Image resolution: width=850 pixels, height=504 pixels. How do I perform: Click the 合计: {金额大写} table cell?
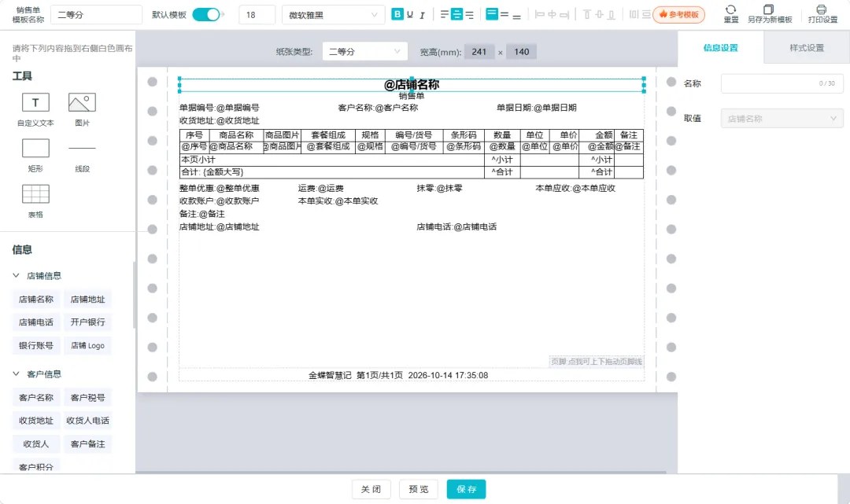[332, 172]
